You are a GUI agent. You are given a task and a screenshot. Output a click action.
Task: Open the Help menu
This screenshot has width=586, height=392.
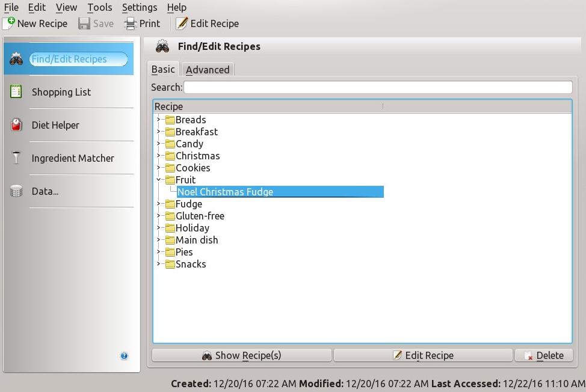click(176, 7)
